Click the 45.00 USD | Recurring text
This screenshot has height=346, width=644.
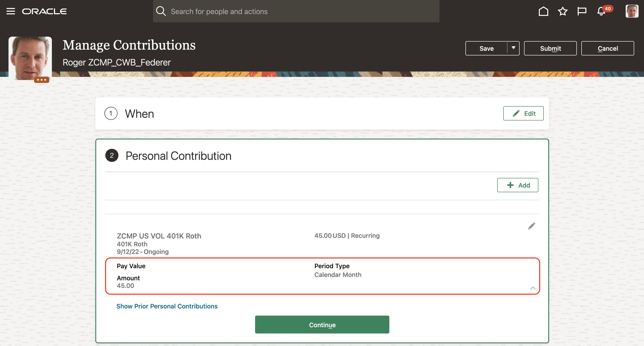coord(347,235)
